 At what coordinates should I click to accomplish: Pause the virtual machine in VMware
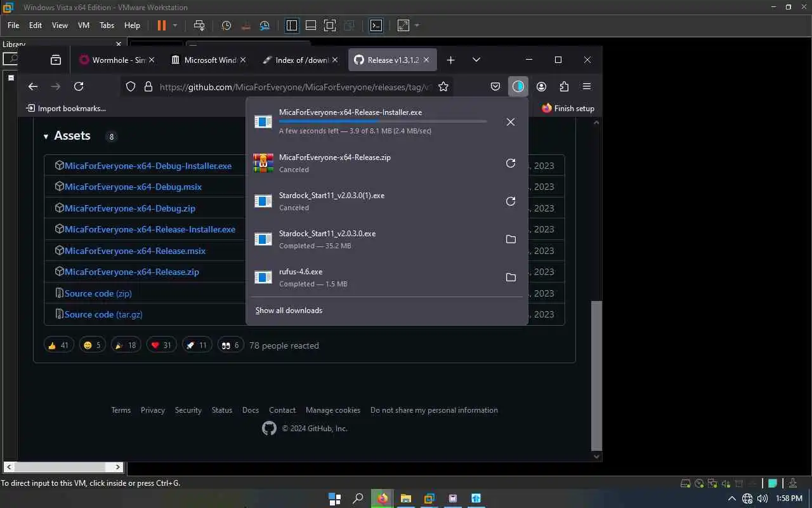pos(161,25)
